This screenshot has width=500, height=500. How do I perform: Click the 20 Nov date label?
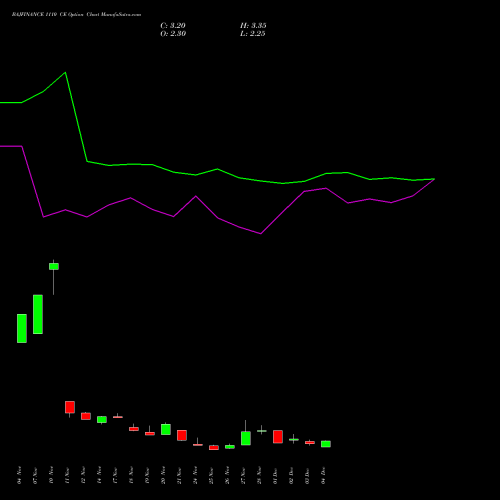pos(163,475)
